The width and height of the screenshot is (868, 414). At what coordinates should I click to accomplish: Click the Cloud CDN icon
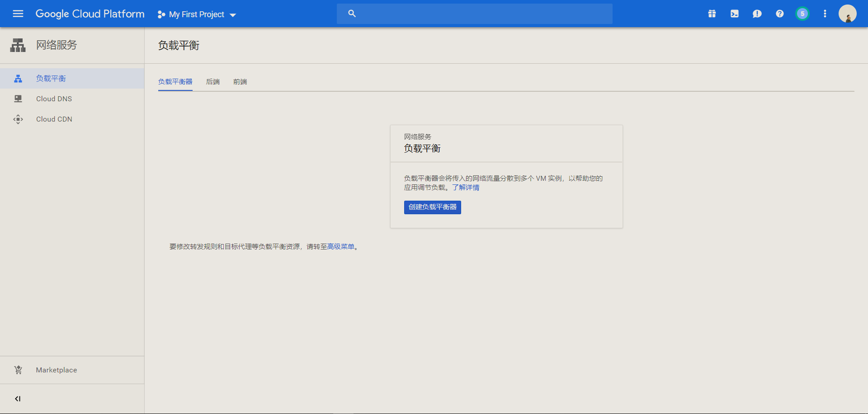pyautogui.click(x=18, y=119)
